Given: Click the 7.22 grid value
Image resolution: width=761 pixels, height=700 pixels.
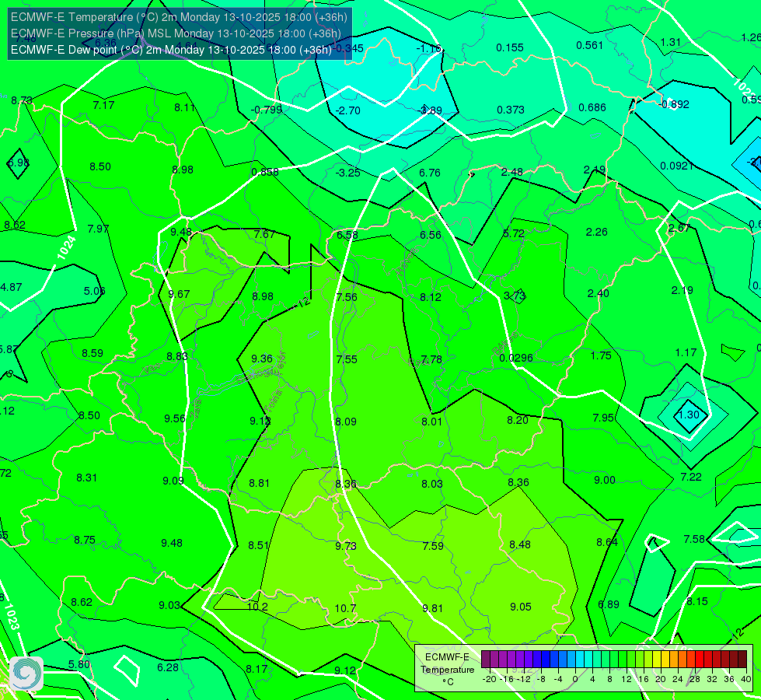Looking at the screenshot, I should coord(691,477).
